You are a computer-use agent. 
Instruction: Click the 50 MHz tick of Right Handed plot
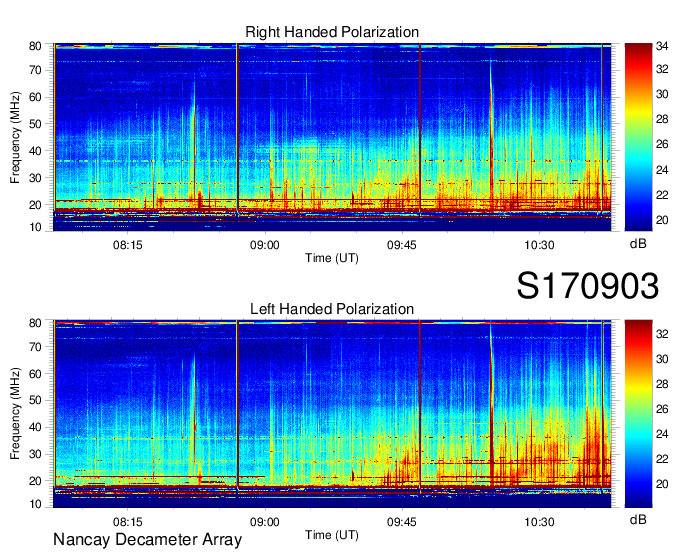(35, 124)
